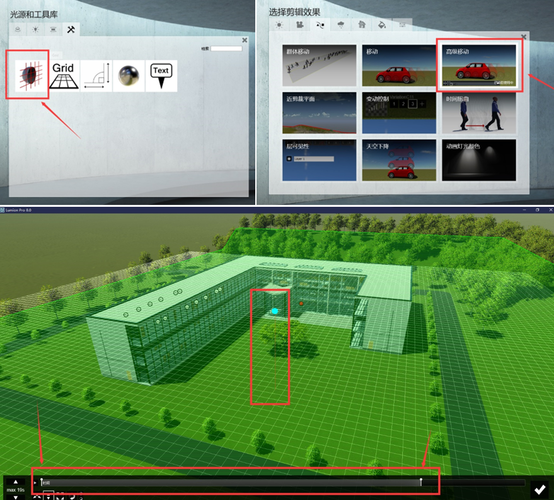554x500 pixels.
Task: Choose the Text label marker tool
Action: coord(161,76)
